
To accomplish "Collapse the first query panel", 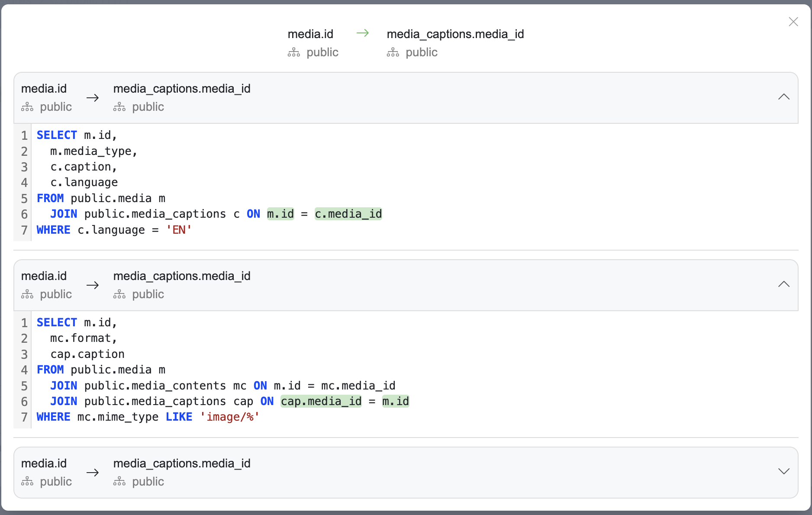I will (x=784, y=97).
